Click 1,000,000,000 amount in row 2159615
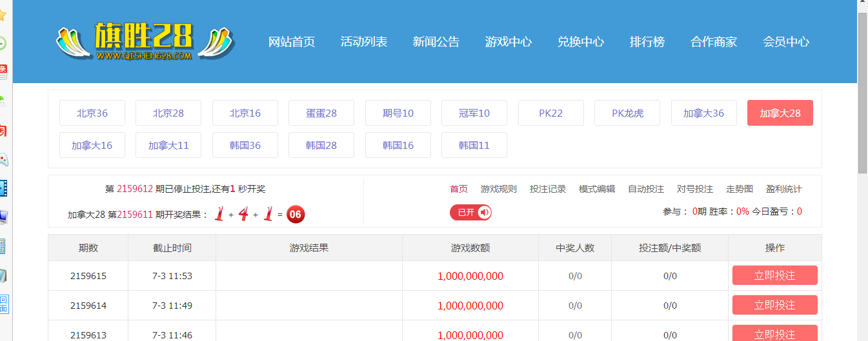This screenshot has height=341, width=868. [470, 276]
